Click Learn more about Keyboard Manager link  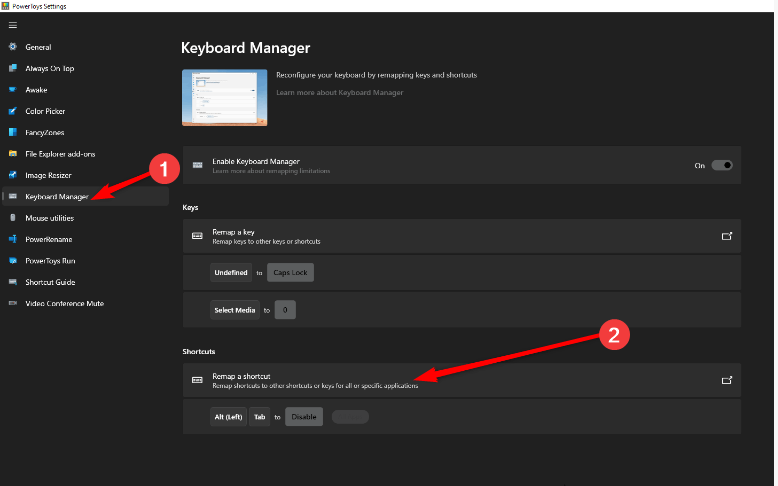tap(340, 92)
